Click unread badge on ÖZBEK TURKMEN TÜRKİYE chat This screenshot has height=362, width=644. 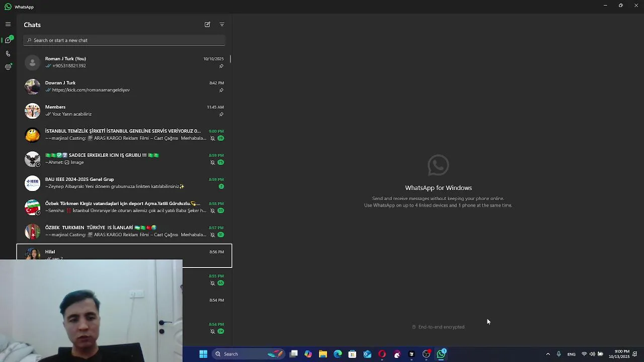[x=221, y=235]
